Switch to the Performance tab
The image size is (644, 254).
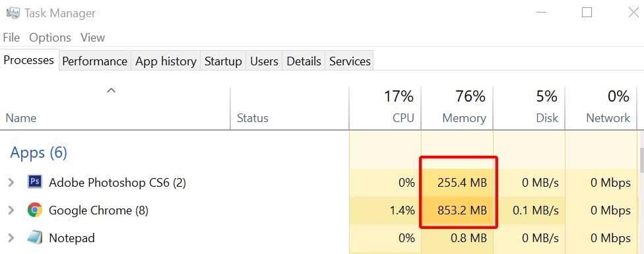94,61
